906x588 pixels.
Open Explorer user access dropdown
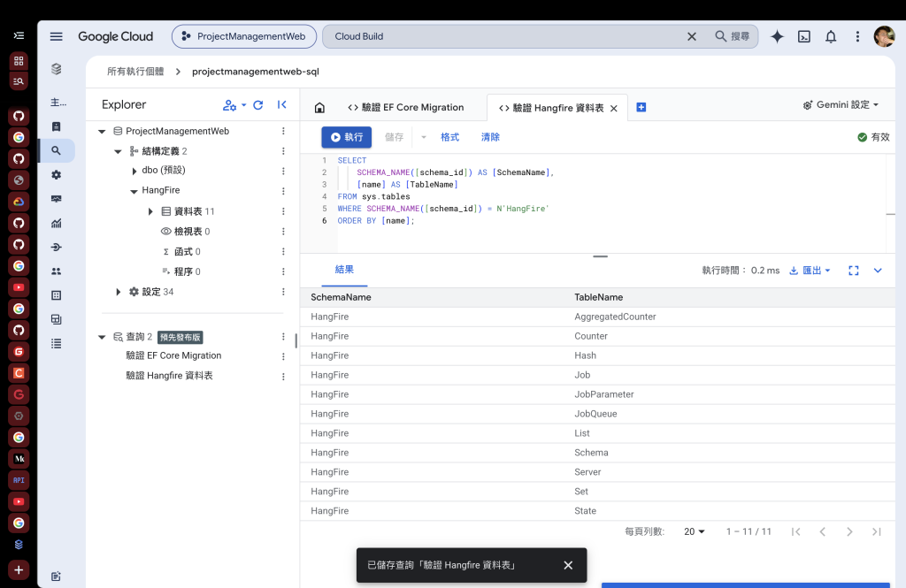click(x=234, y=105)
